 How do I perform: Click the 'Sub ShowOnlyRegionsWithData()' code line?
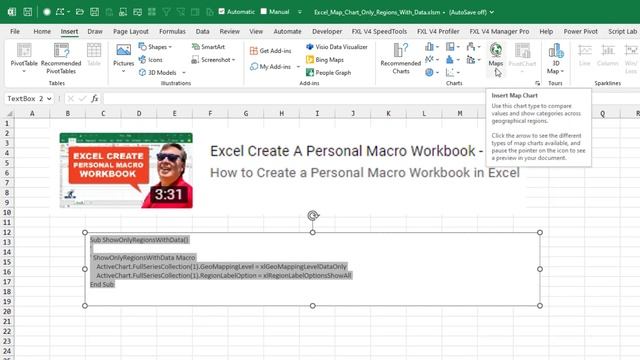coord(139,240)
